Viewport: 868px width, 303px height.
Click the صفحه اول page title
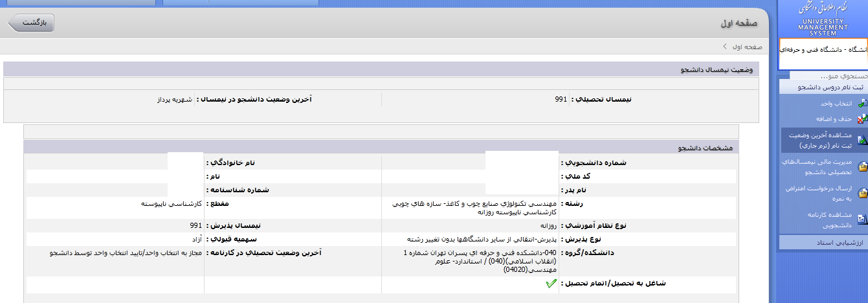739,23
